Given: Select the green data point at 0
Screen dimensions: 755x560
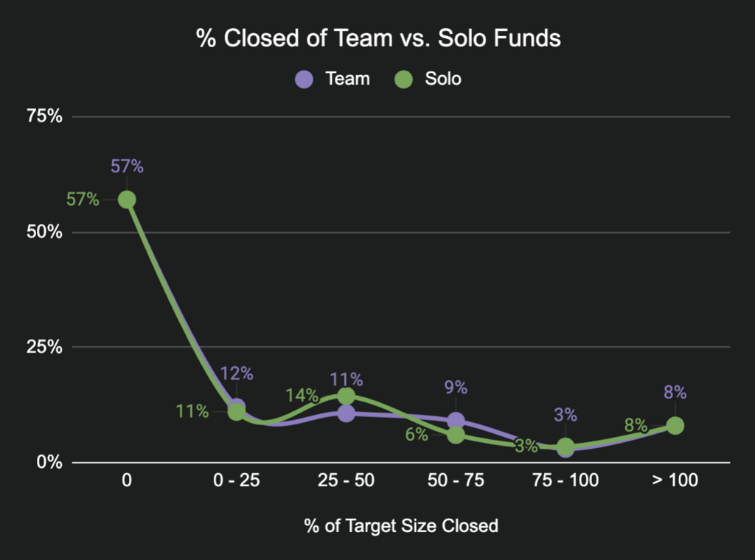Looking at the screenshot, I should [x=127, y=200].
